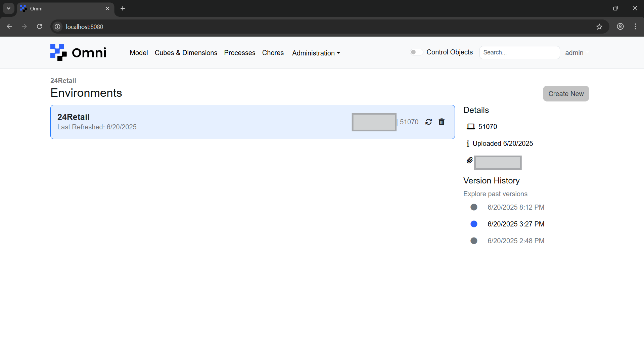Click the laptop icon next to 51070
This screenshot has width=644, height=340.
pyautogui.click(x=471, y=127)
